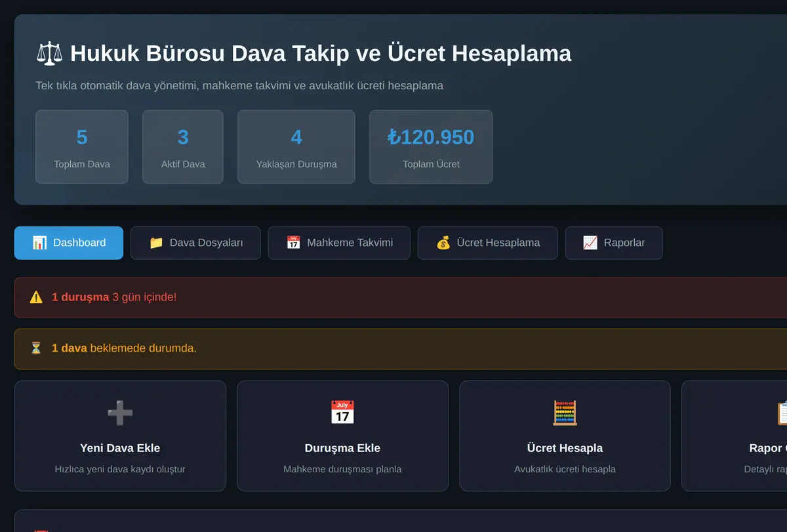Click the '1 duruşma 3 gün içinde!' alert text
The image size is (787, 532).
pyautogui.click(x=114, y=297)
